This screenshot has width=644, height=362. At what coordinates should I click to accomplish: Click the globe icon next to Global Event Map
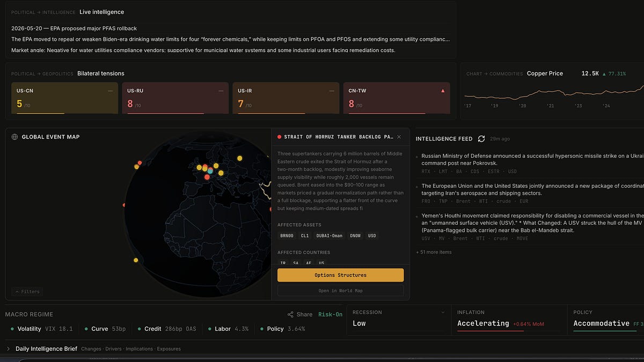14,137
